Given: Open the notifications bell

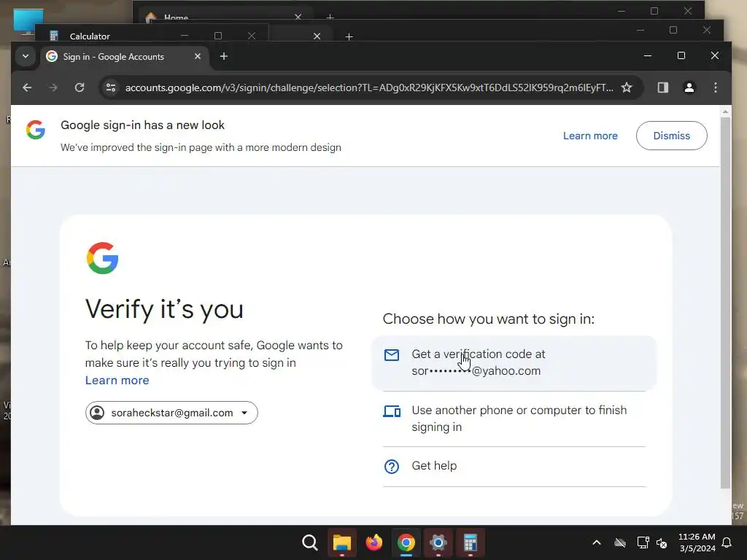Looking at the screenshot, I should tap(727, 542).
